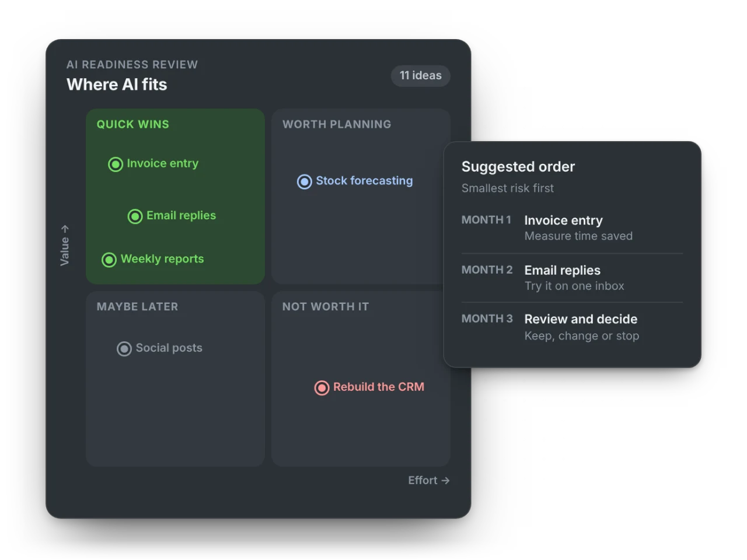This screenshot has height=560, width=747.
Task: Click the Month 1 label
Action: point(486,220)
